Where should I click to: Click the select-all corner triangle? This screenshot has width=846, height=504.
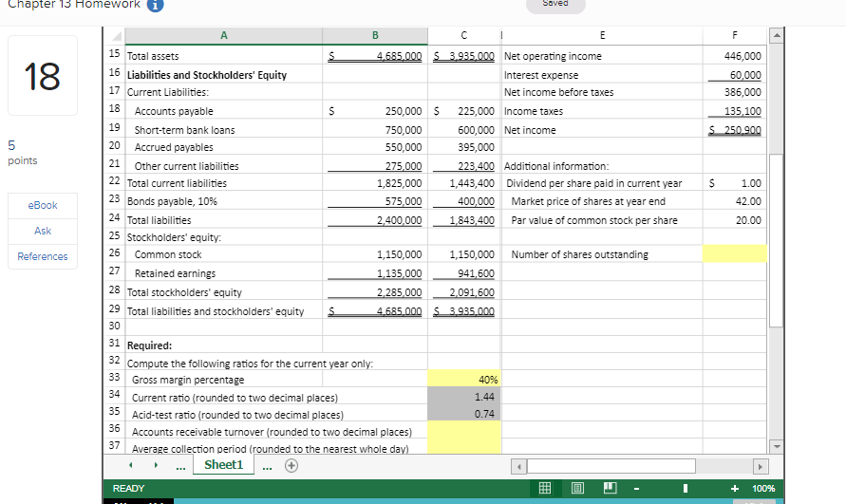coord(116,36)
